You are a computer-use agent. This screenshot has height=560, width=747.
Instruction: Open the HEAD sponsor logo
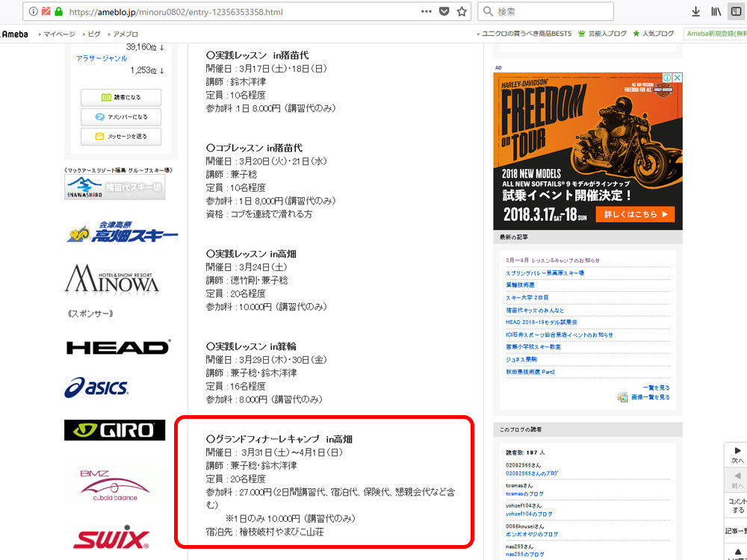click(x=117, y=347)
